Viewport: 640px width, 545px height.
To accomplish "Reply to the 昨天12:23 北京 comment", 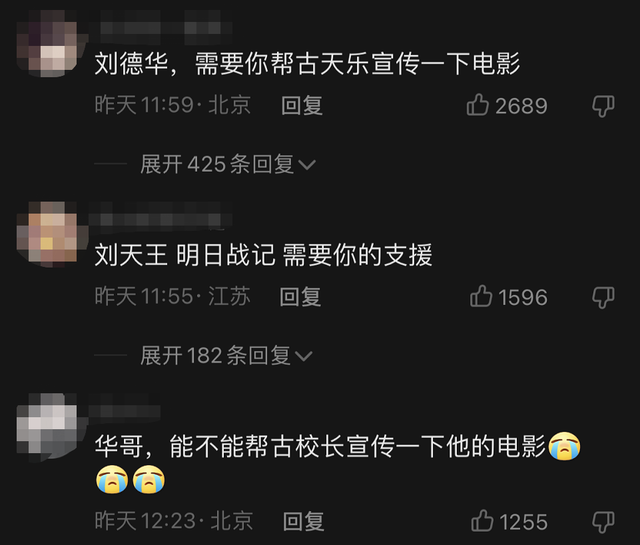I will pos(304,521).
